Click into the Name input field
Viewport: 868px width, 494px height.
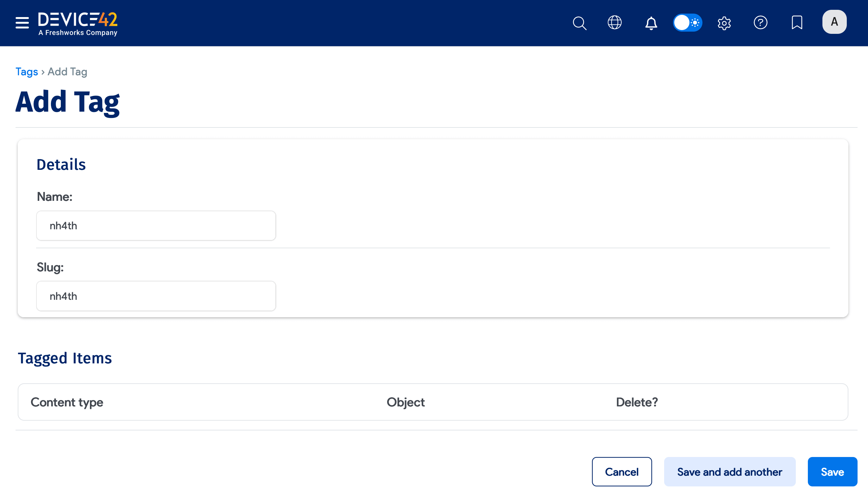(x=156, y=225)
